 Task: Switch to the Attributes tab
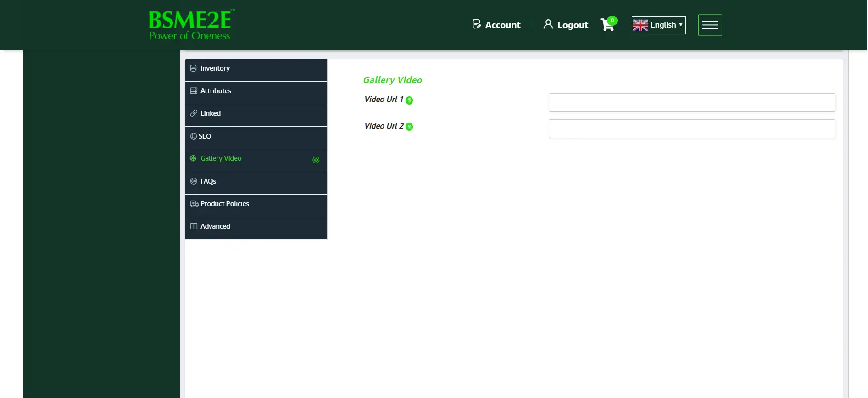(x=256, y=93)
